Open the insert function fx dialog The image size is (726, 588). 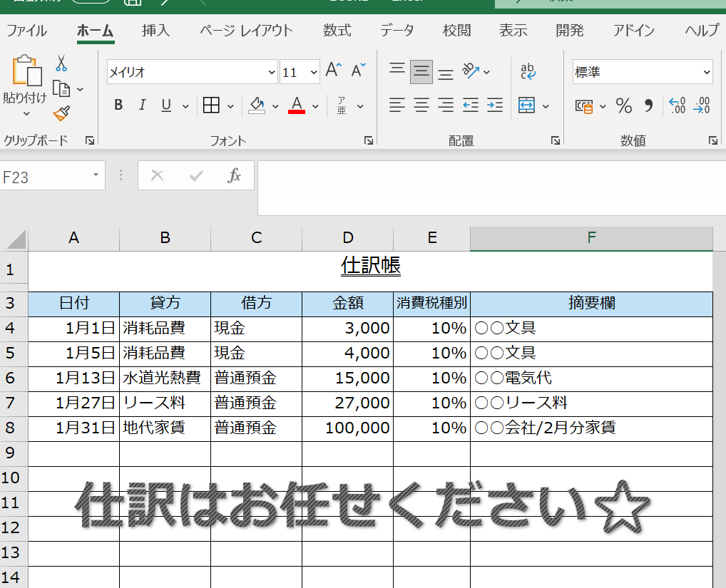tap(234, 176)
